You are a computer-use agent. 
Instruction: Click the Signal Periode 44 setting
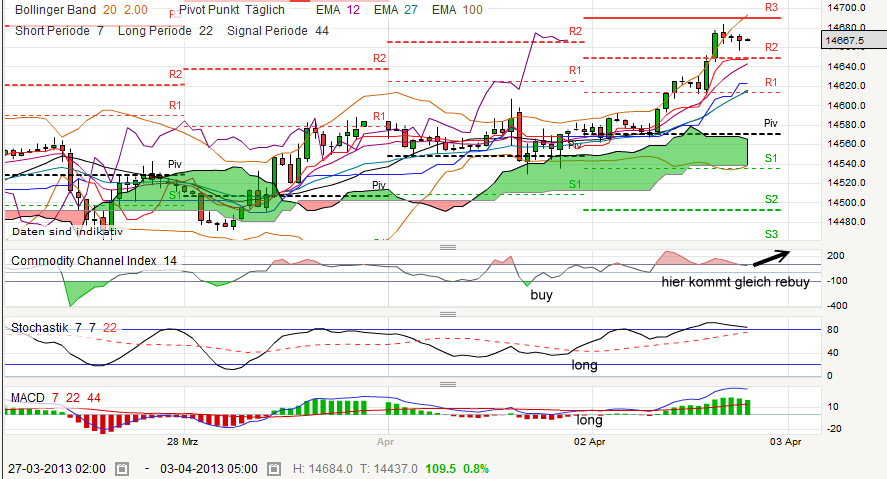click(278, 31)
